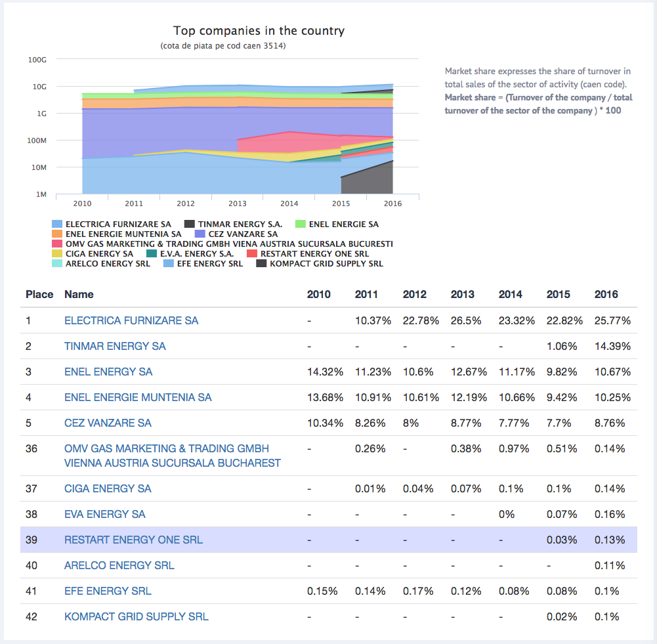Select the 0.97% OMV Gas cell
Image resolution: width=657 pixels, height=644 pixels.
pos(514,448)
